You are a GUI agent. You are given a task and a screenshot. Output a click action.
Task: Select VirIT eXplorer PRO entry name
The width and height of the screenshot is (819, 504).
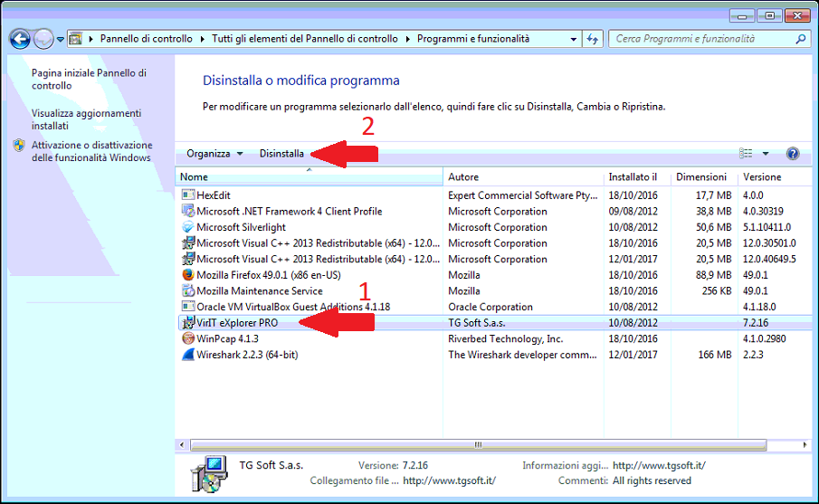[237, 323]
